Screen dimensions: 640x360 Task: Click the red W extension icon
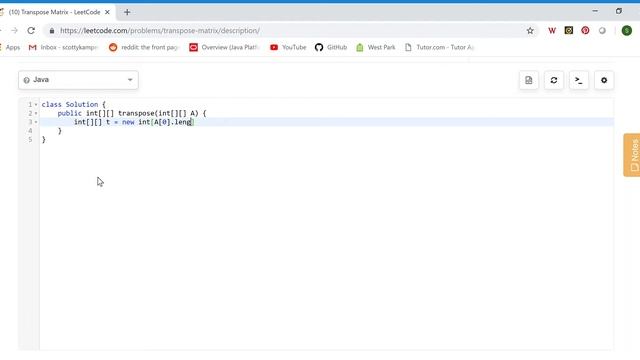coord(552,31)
